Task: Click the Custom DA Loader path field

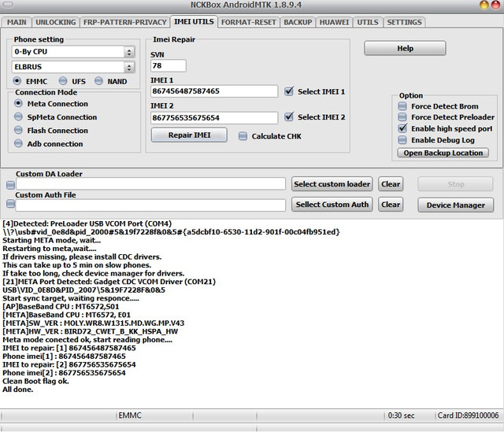Action: [x=150, y=183]
